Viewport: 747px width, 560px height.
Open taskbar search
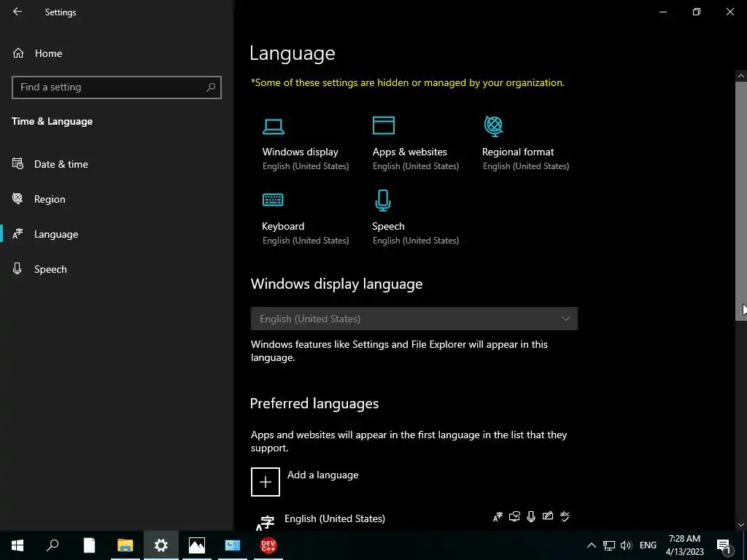53,545
